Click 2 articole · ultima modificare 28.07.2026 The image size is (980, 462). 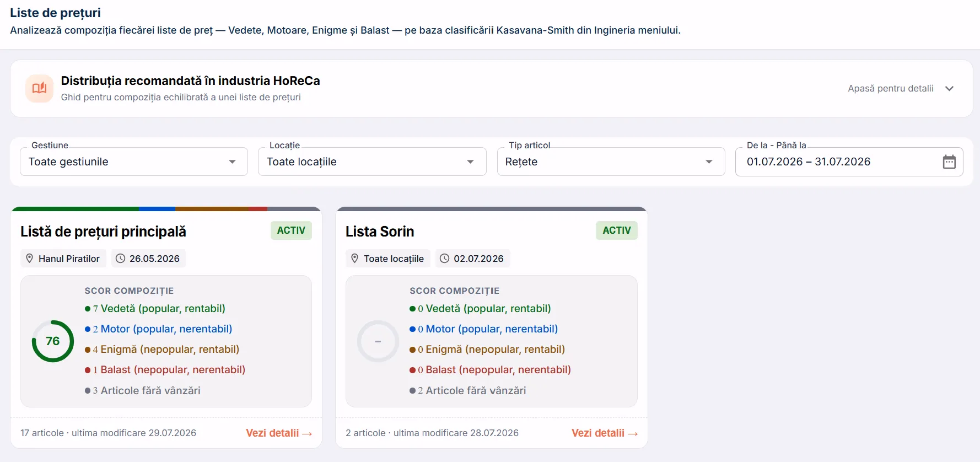pos(432,433)
